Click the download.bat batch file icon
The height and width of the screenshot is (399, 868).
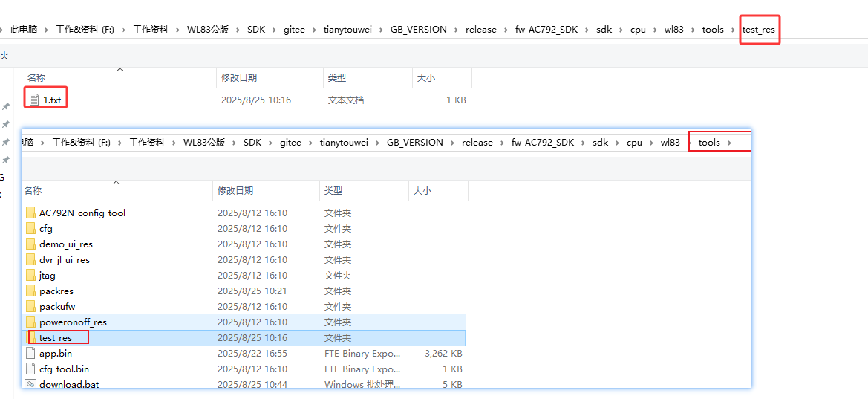click(30, 383)
